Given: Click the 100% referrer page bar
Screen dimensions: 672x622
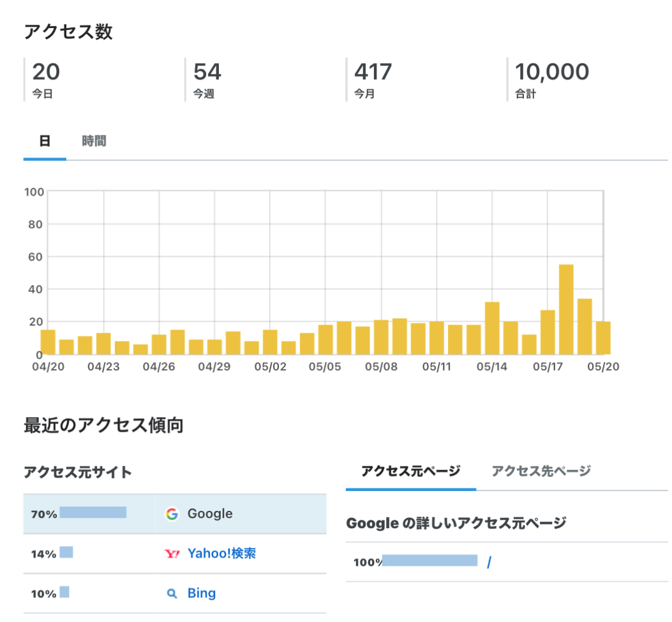Looking at the screenshot, I should click(430, 560).
